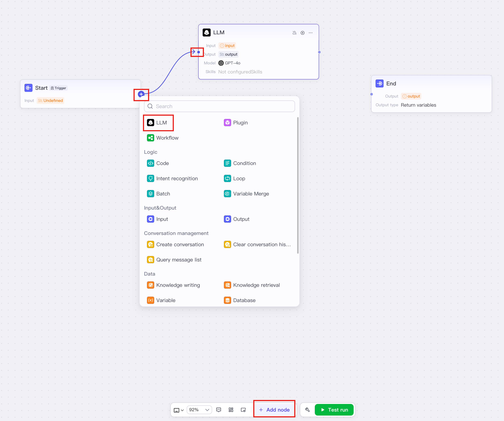This screenshot has width=504, height=421.
Task: Click the minimap screen icon
Action: pos(243,410)
